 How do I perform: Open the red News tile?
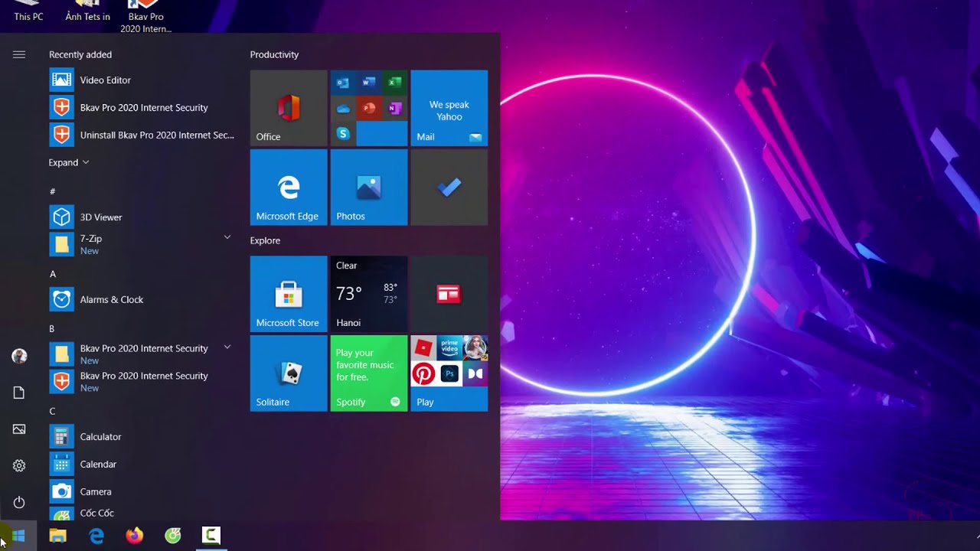pos(449,294)
